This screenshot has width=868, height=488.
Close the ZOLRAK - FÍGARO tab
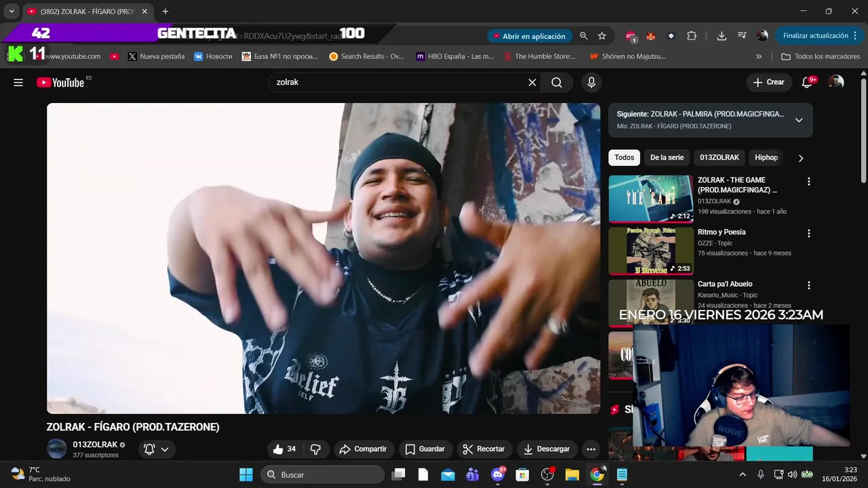144,12
